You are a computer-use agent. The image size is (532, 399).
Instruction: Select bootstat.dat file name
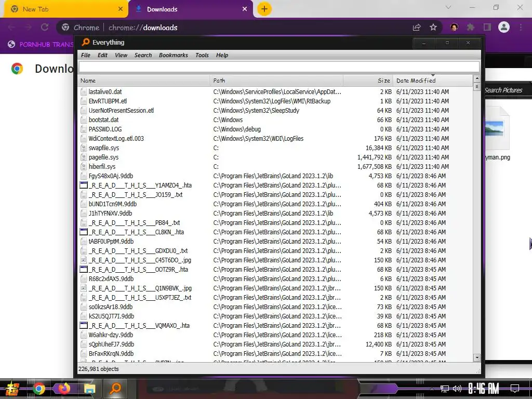(103, 120)
